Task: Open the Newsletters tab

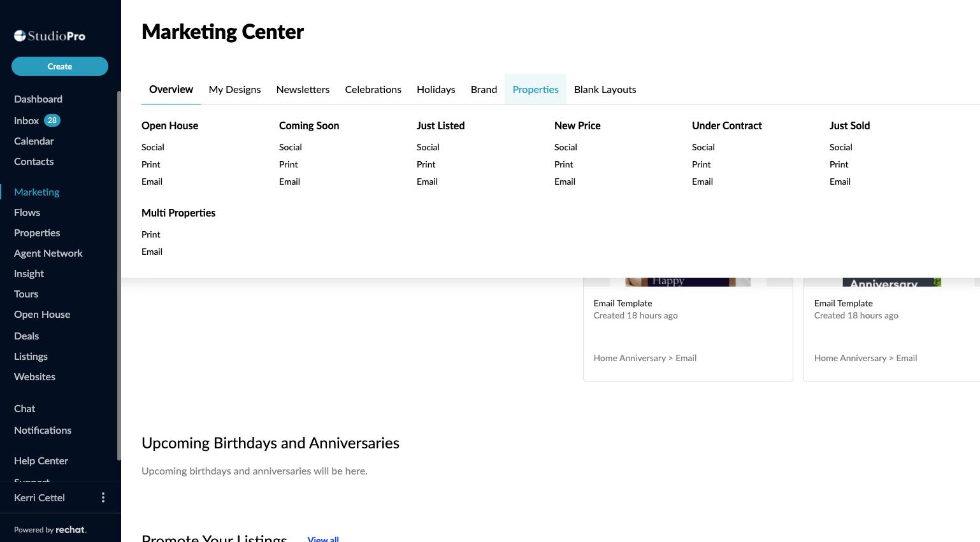Action: point(303,89)
